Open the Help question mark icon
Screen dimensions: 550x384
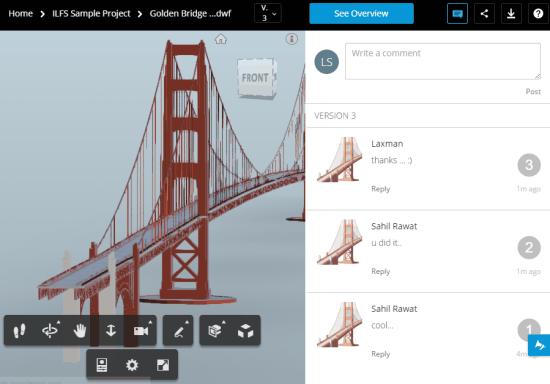point(538,13)
